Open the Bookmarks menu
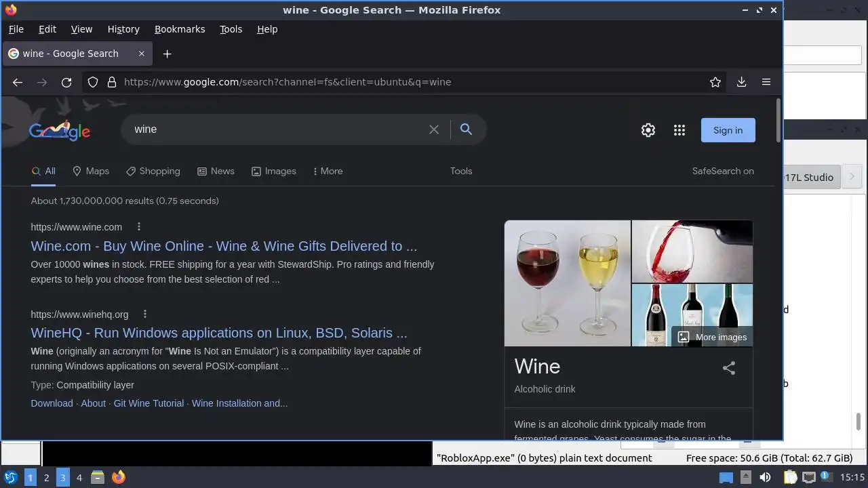 click(180, 29)
